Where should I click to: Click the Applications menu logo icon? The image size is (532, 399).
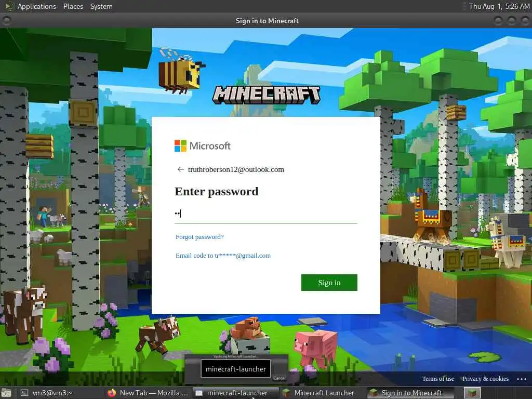coord(10,6)
